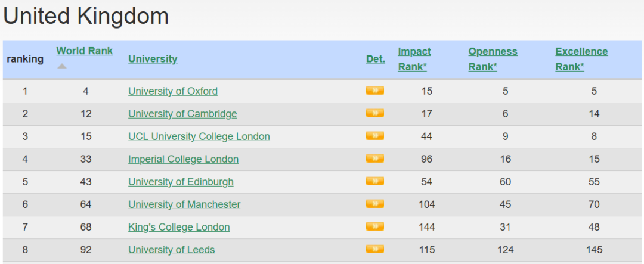Click details arrow for University of Edinburgh
The image size is (644, 264).
pos(374,181)
